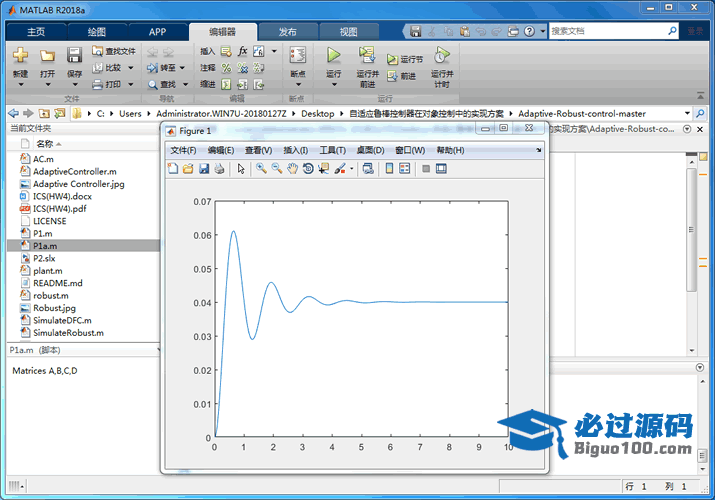Click the uncomment icon next to percent
715x500 pixels.
(243, 68)
